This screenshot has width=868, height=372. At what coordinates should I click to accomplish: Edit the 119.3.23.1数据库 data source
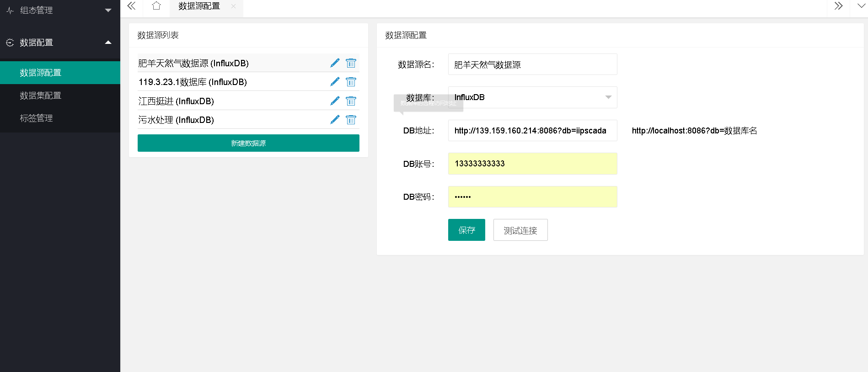[335, 82]
